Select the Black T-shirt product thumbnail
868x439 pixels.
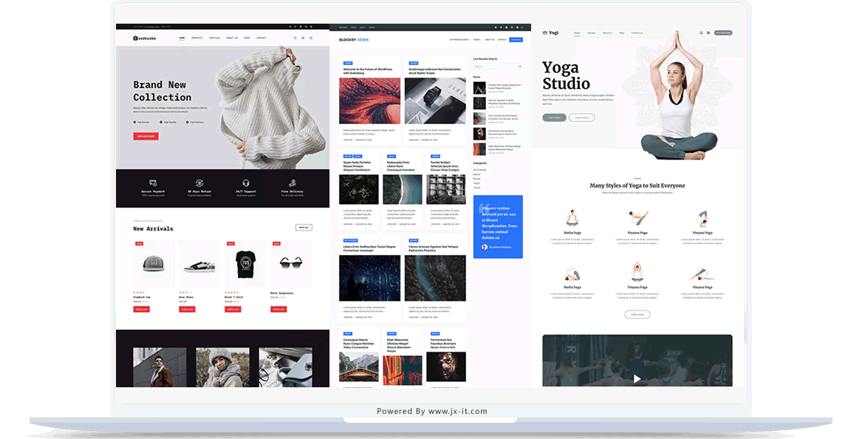245,264
